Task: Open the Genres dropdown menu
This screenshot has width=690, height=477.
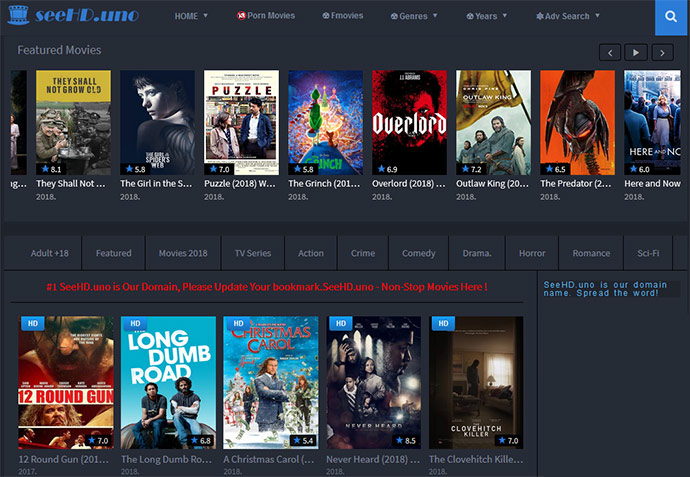Action: [x=413, y=17]
